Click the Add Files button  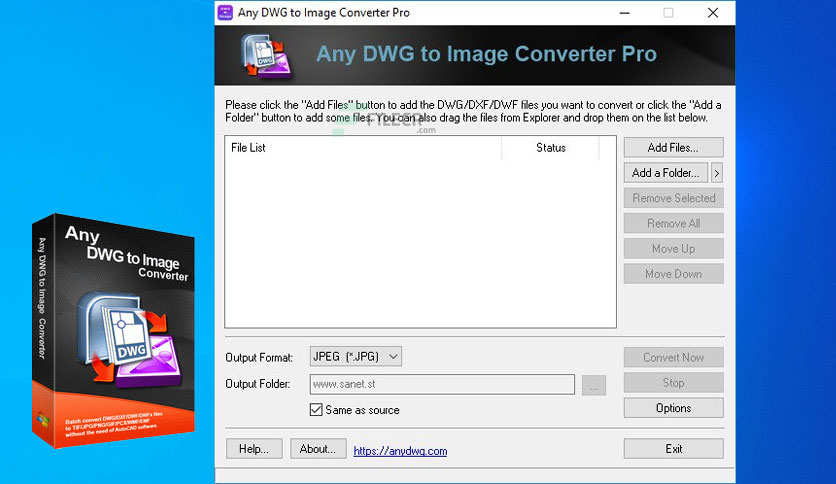[673, 148]
